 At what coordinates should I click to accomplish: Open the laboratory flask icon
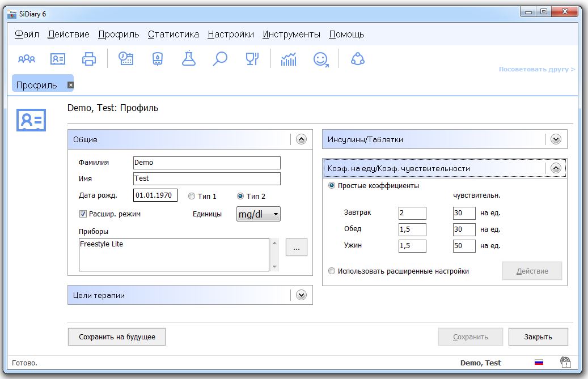tap(189, 59)
